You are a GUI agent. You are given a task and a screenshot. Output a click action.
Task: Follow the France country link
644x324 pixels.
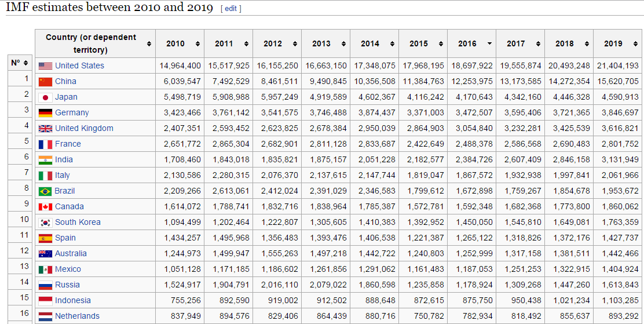tap(68, 144)
